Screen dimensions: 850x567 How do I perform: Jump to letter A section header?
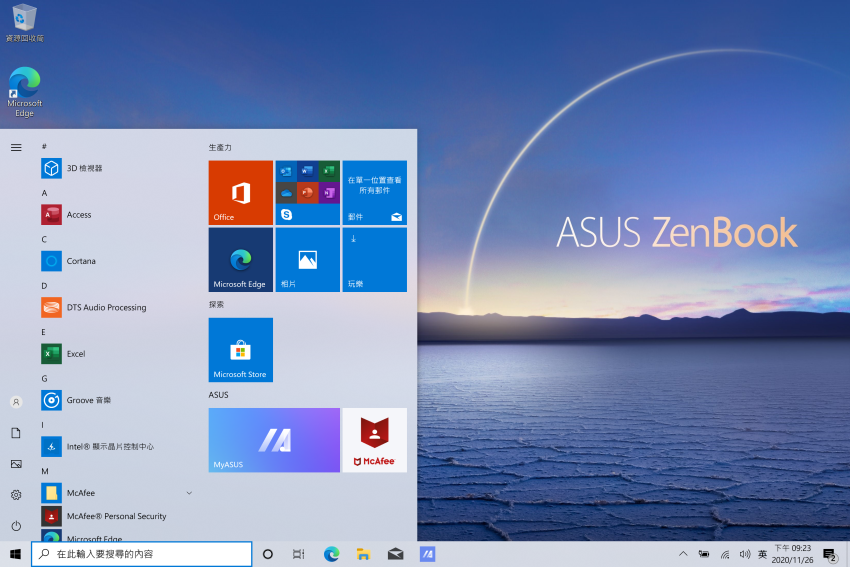[44, 193]
